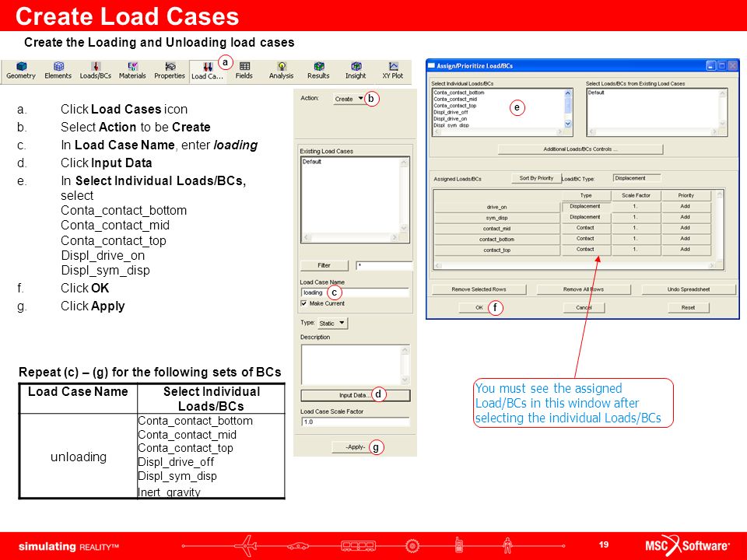Click the Filter button
This screenshot has width=747, height=560.
pyautogui.click(x=324, y=265)
